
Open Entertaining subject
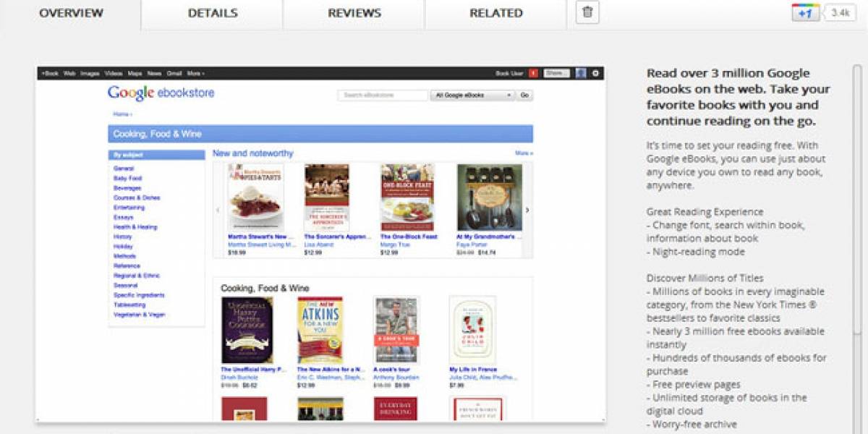(x=129, y=208)
